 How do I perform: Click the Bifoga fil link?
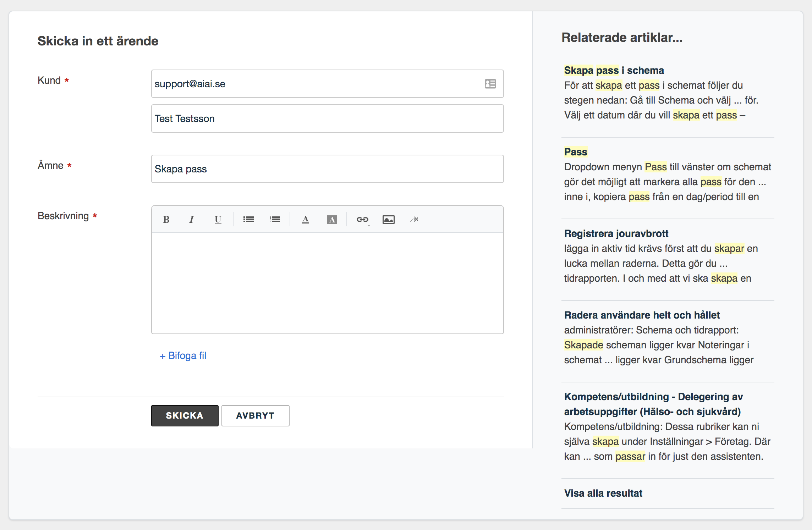183,355
